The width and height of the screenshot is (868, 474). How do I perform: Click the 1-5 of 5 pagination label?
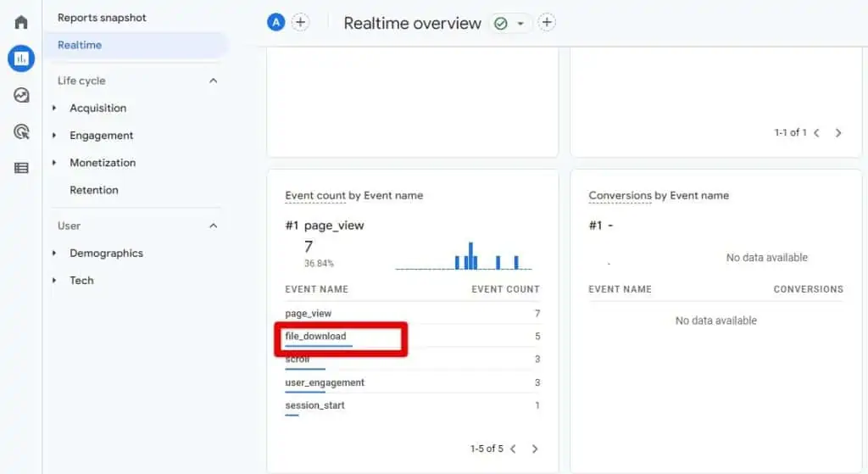point(487,449)
